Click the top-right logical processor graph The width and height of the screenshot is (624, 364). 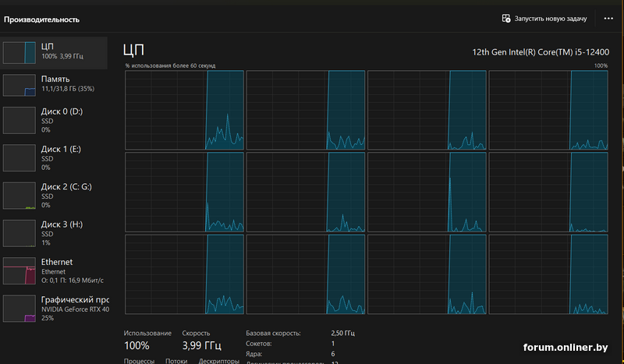click(x=548, y=110)
